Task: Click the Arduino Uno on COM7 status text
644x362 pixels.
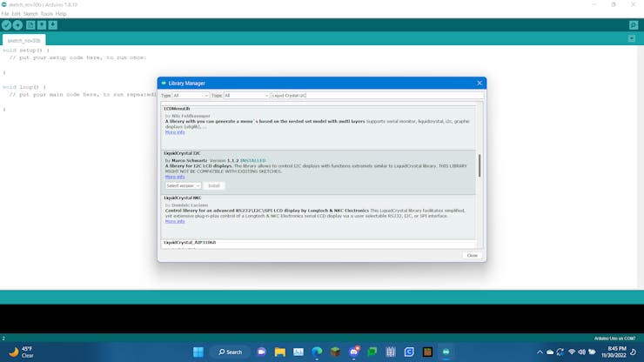Action: (614, 339)
